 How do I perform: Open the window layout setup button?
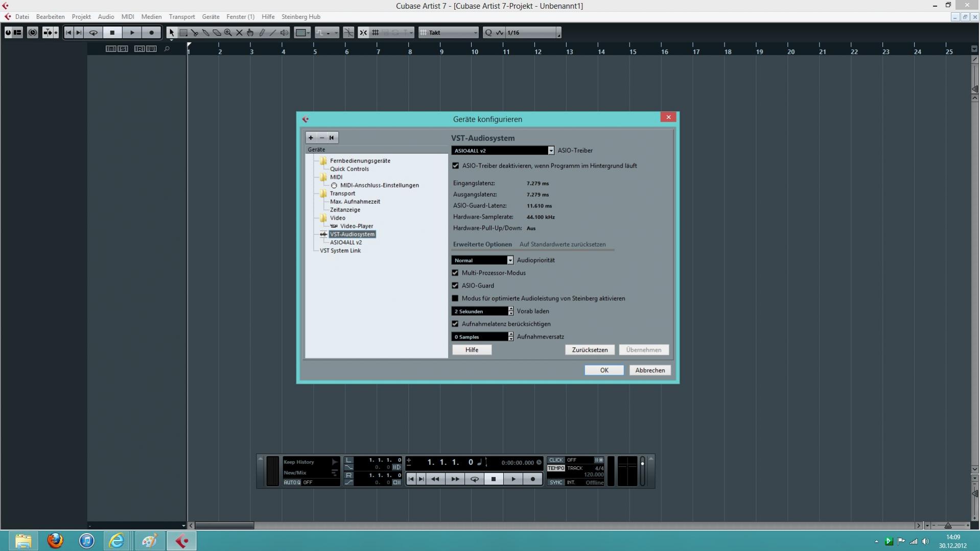(17, 33)
